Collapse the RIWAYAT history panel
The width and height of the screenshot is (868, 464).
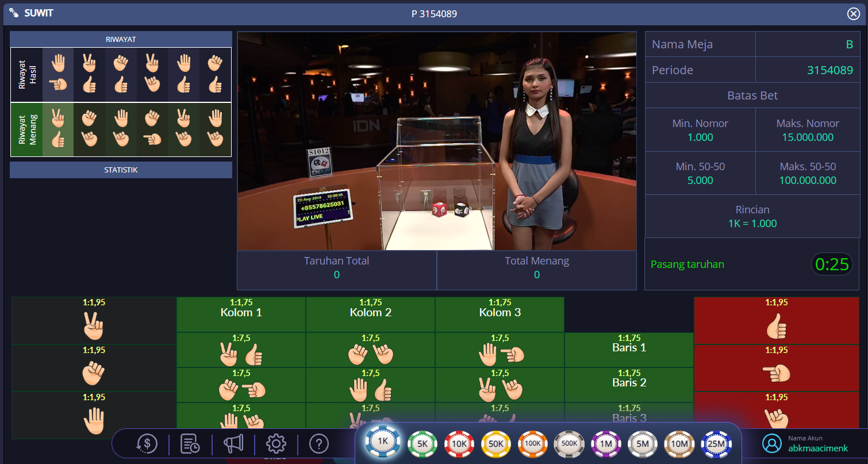pos(121,39)
